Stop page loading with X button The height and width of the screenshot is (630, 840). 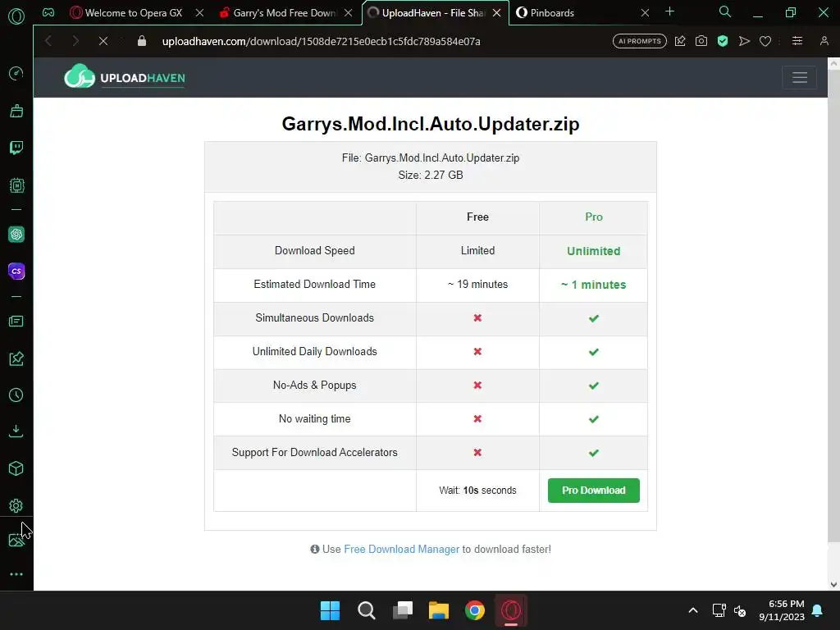(x=103, y=41)
